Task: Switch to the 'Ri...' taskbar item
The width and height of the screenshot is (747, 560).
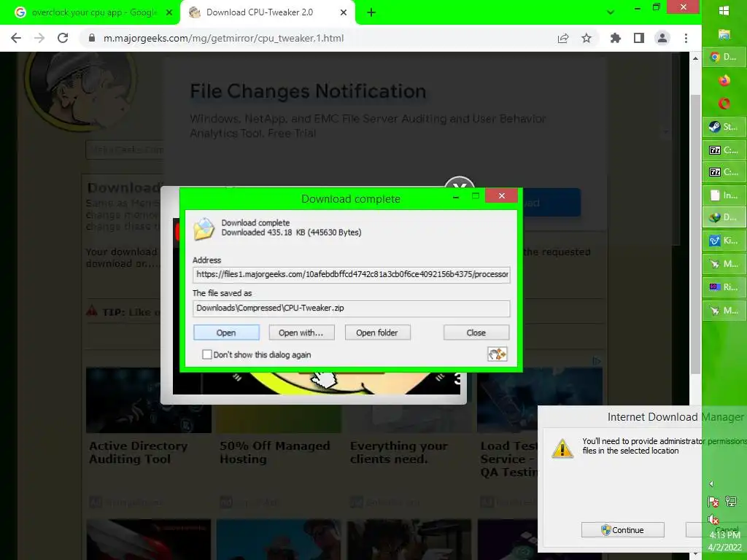Action: 724,287
